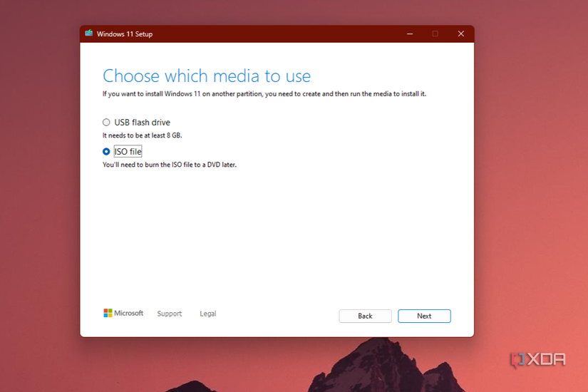The height and width of the screenshot is (392, 588).
Task: Click the Next button
Action: [x=424, y=316]
